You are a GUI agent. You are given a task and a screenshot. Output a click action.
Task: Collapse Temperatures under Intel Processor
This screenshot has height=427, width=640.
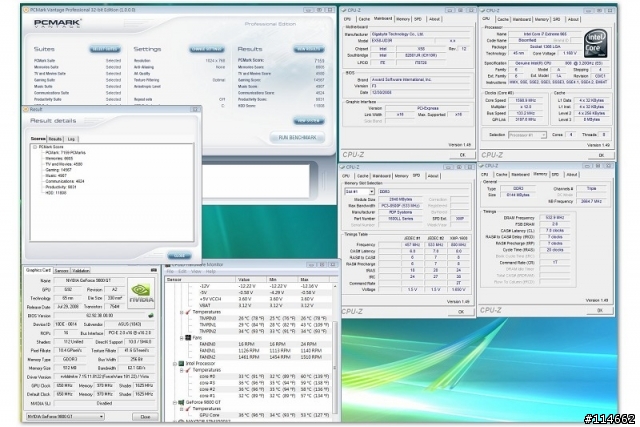(x=182, y=370)
